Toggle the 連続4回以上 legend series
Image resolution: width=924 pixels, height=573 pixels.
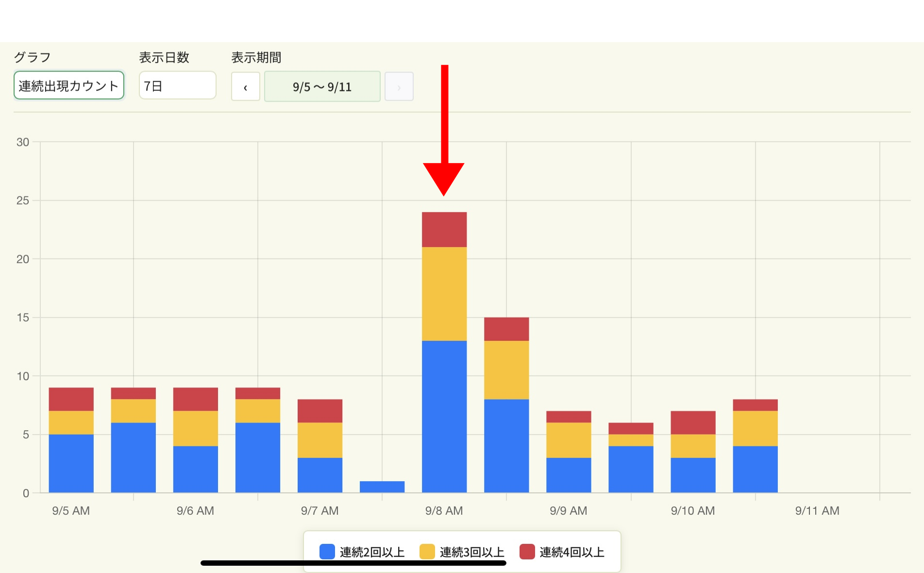572,552
